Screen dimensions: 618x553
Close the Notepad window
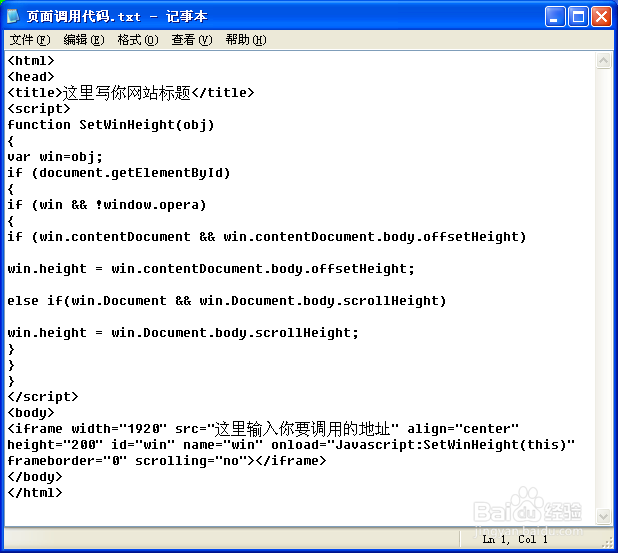(x=601, y=17)
